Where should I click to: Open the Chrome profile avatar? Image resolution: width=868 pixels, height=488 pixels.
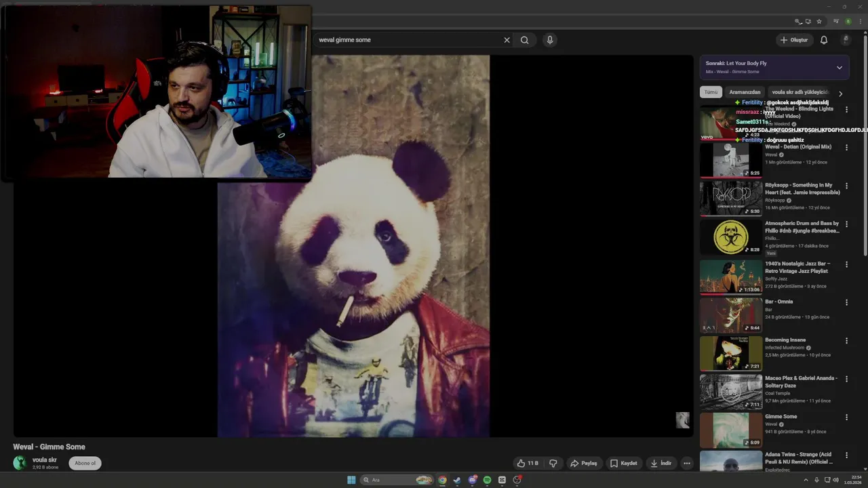click(x=848, y=21)
